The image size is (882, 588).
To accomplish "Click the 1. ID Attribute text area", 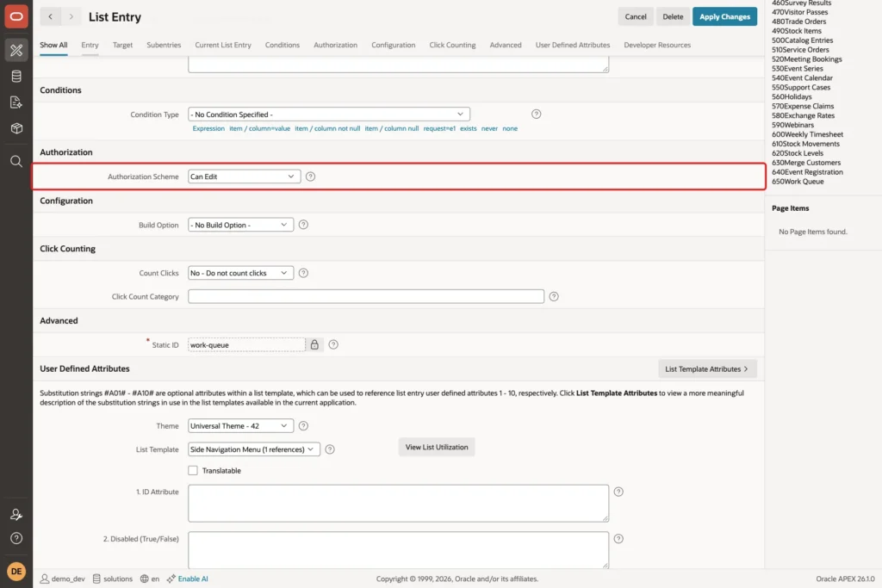I will pos(398,504).
